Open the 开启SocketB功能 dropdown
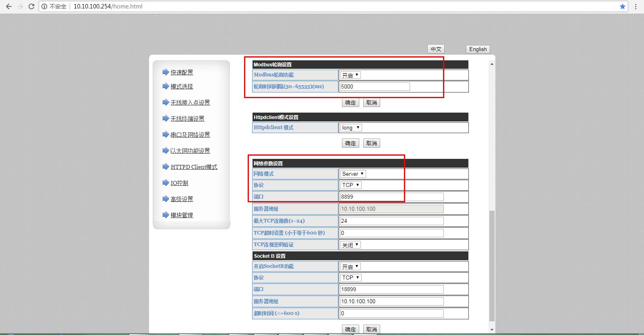Viewport: 644px width, 335px height. click(350, 267)
